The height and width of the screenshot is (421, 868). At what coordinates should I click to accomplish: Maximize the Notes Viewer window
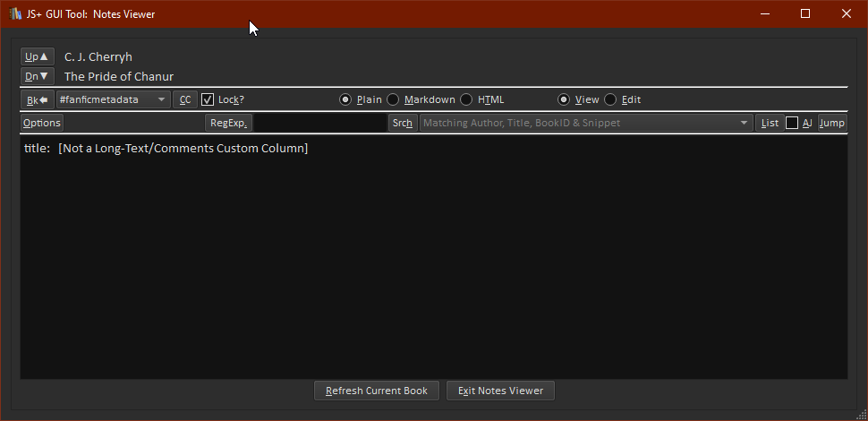click(805, 13)
